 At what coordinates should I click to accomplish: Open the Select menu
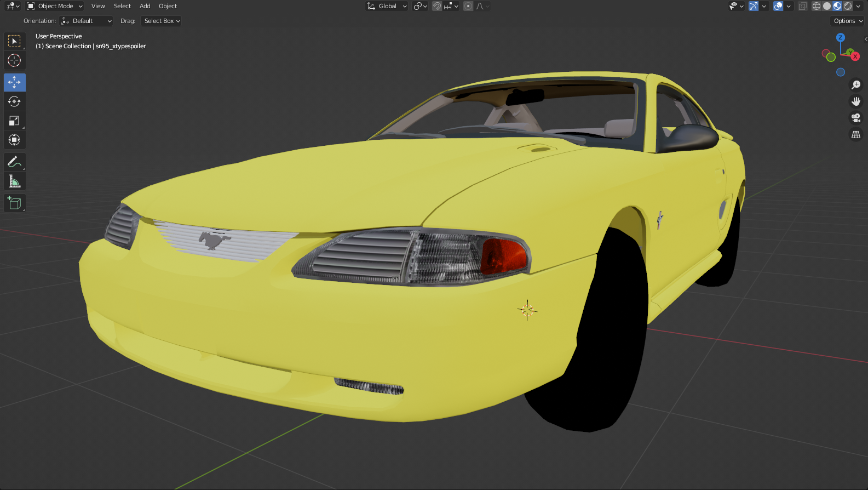pyautogui.click(x=122, y=6)
